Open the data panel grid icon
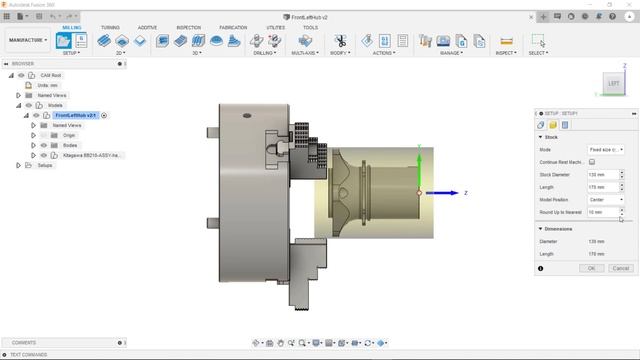 point(7,16)
